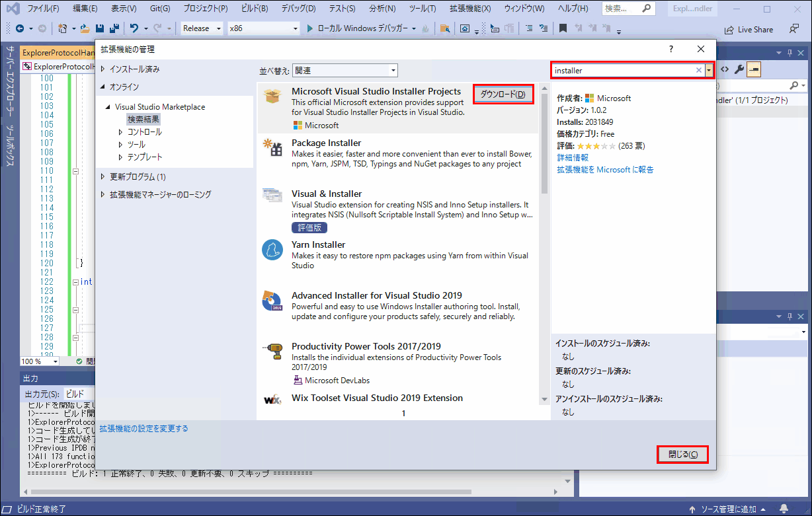Viewport: 812px width, 516px height.
Task: Click the Save floppy disk icon
Action: 99,28
